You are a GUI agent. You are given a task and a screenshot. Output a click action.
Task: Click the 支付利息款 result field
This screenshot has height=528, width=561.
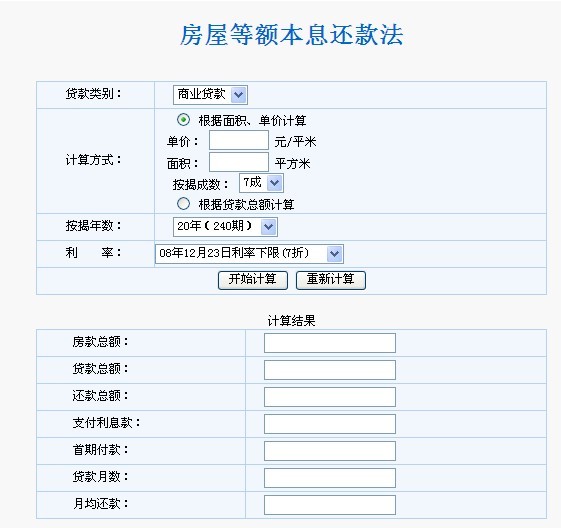[330, 424]
